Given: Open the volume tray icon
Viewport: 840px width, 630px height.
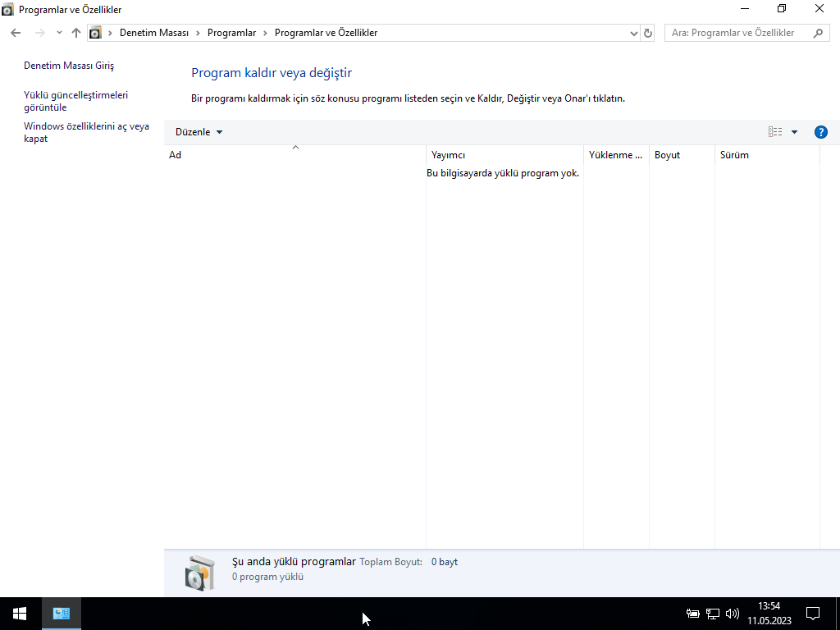Looking at the screenshot, I should tap(732, 614).
